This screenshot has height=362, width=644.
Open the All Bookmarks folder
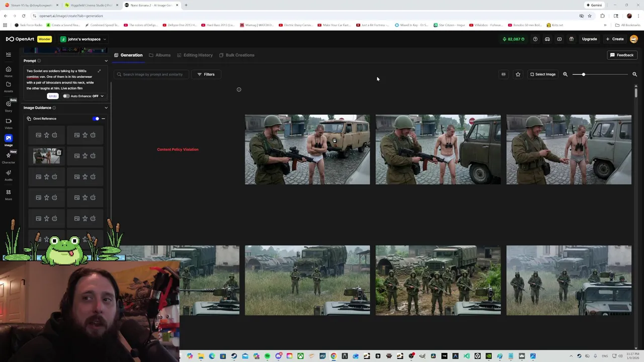(x=627, y=25)
